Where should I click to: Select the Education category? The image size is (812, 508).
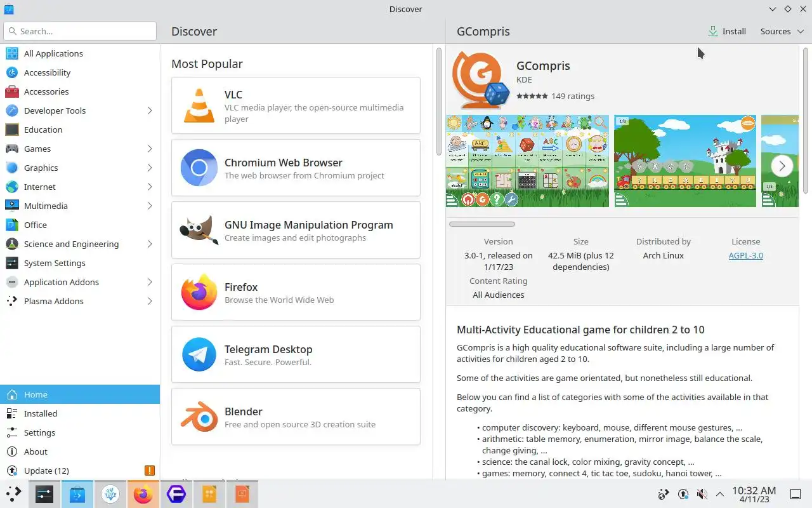[x=80, y=130]
